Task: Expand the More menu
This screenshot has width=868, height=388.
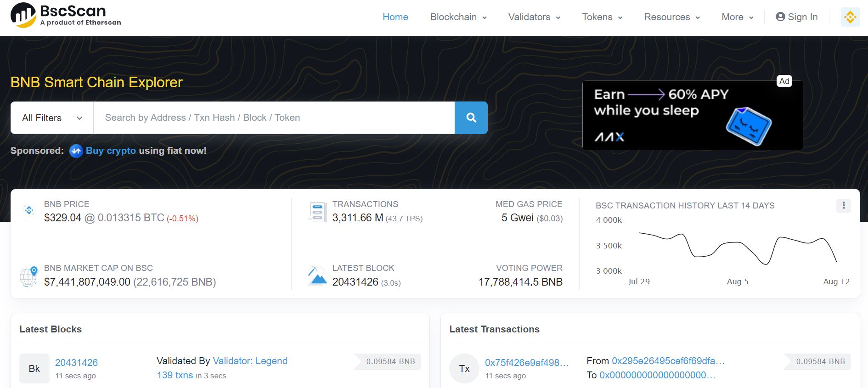Action: pyautogui.click(x=738, y=17)
